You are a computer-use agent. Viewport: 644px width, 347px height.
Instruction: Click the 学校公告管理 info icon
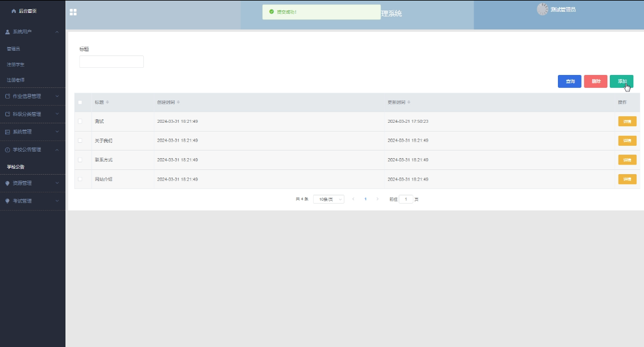pyautogui.click(x=8, y=150)
